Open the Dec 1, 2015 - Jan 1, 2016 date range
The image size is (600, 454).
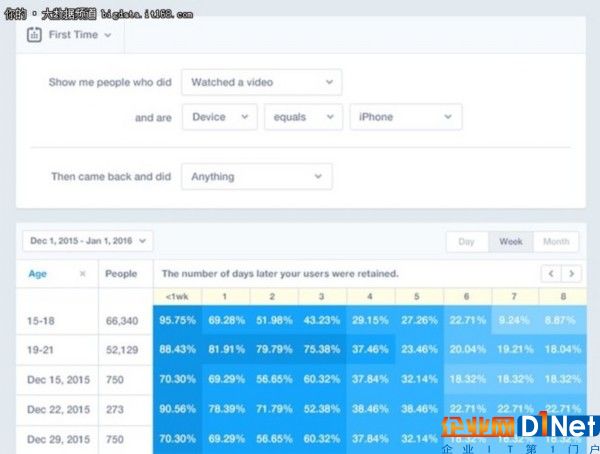88,241
